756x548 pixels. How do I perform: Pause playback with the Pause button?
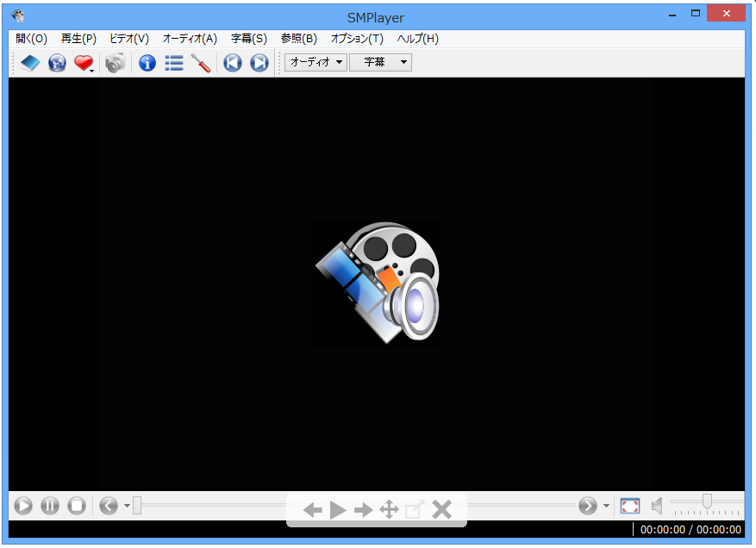pyautogui.click(x=50, y=506)
